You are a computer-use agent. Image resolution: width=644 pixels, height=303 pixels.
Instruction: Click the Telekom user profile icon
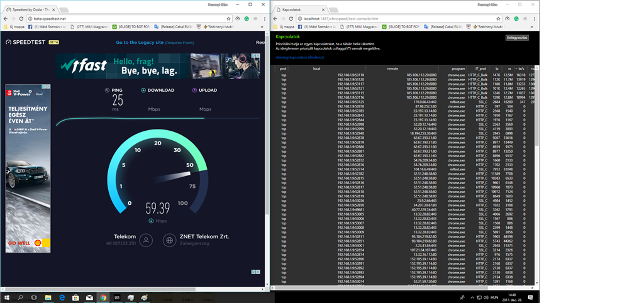pyautogui.click(x=146, y=240)
